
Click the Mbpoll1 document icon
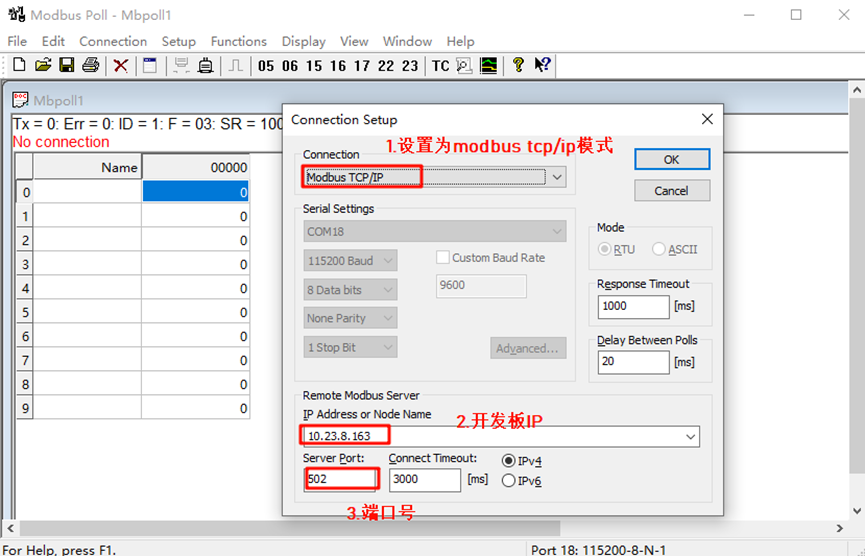pos(20,100)
